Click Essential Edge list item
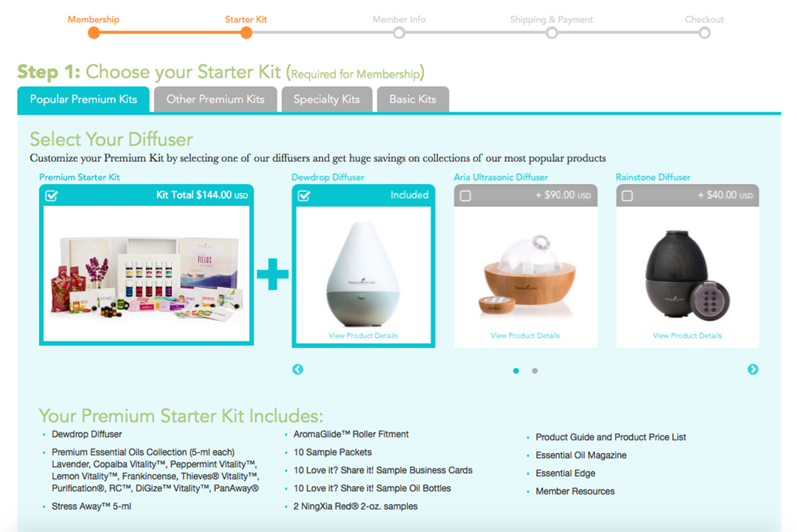Screen dimensions: 797x532 (x=566, y=474)
